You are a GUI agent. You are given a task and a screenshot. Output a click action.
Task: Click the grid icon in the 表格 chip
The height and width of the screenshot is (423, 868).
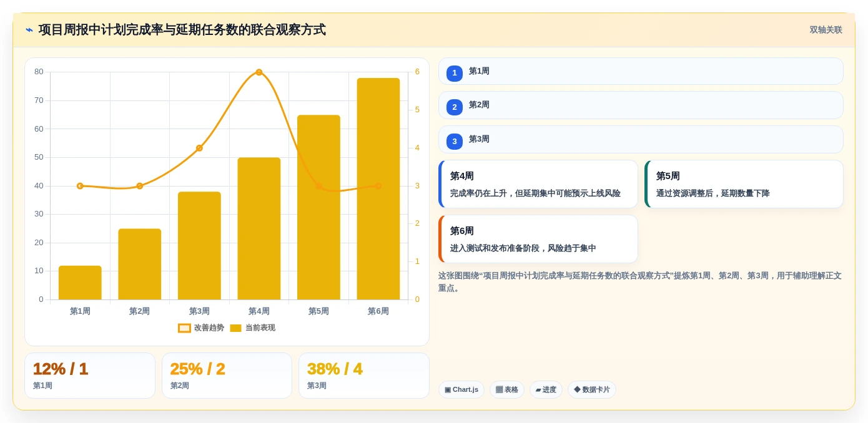(499, 390)
